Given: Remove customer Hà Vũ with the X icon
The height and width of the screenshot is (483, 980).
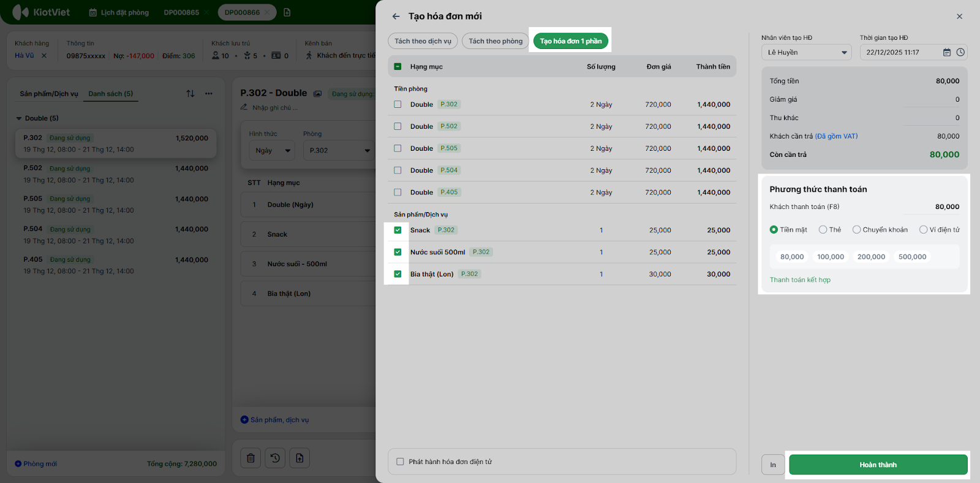Looking at the screenshot, I should (44, 56).
